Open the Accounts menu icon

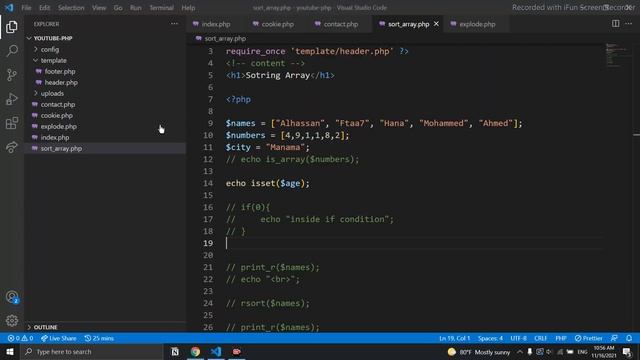(x=12, y=297)
